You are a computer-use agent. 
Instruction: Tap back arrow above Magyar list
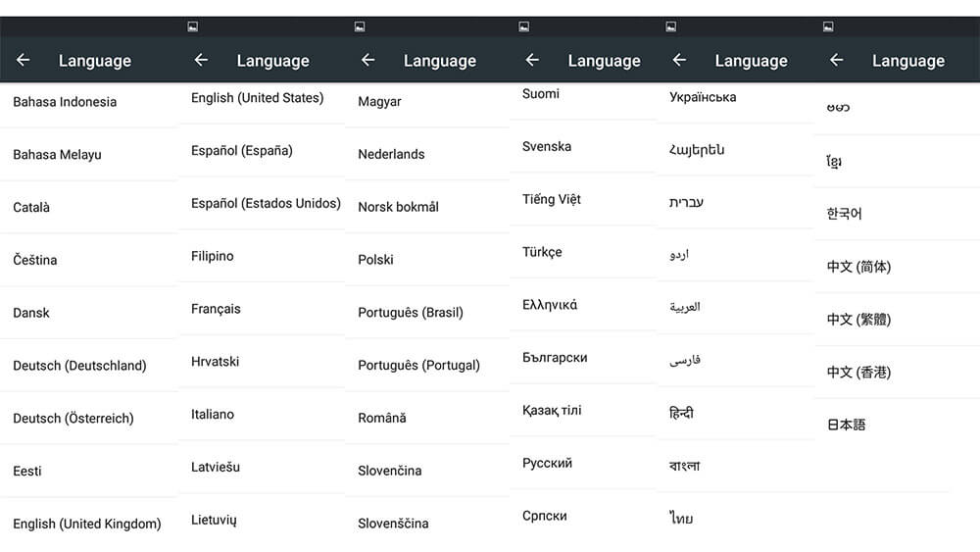pyautogui.click(x=368, y=60)
